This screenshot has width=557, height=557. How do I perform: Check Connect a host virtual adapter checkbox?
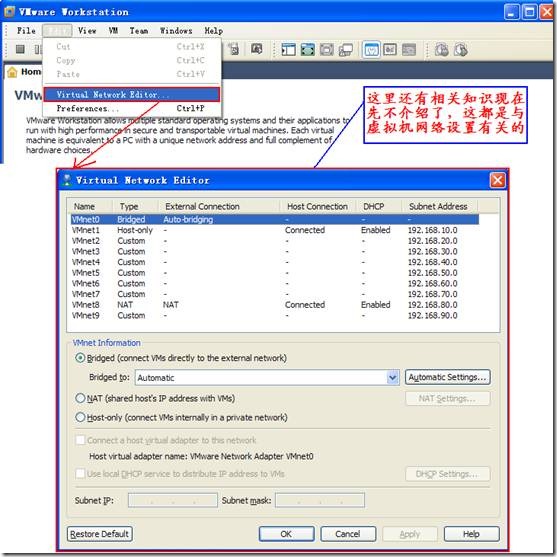(81, 440)
